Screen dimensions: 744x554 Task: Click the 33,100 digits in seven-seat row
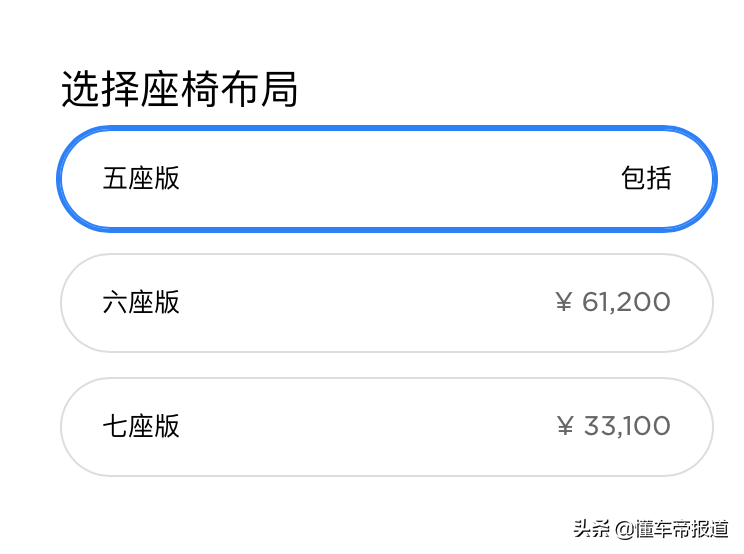coord(627,427)
